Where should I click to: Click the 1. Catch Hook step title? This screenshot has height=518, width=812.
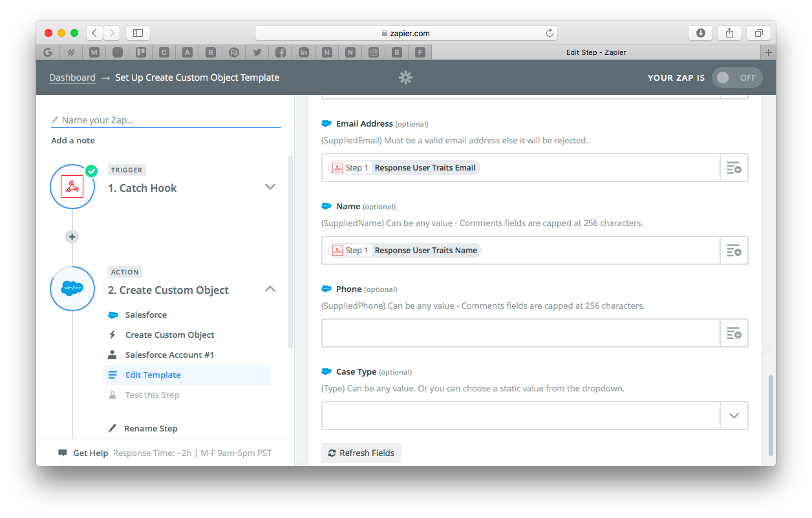coord(142,189)
